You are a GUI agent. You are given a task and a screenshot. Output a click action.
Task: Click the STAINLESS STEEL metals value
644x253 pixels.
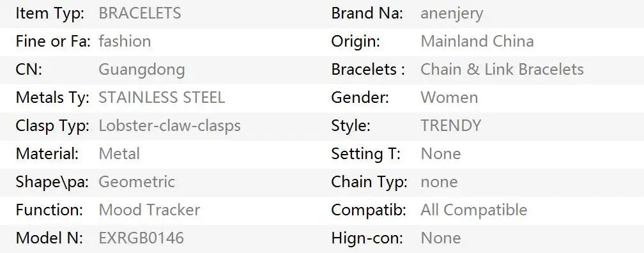(x=162, y=97)
